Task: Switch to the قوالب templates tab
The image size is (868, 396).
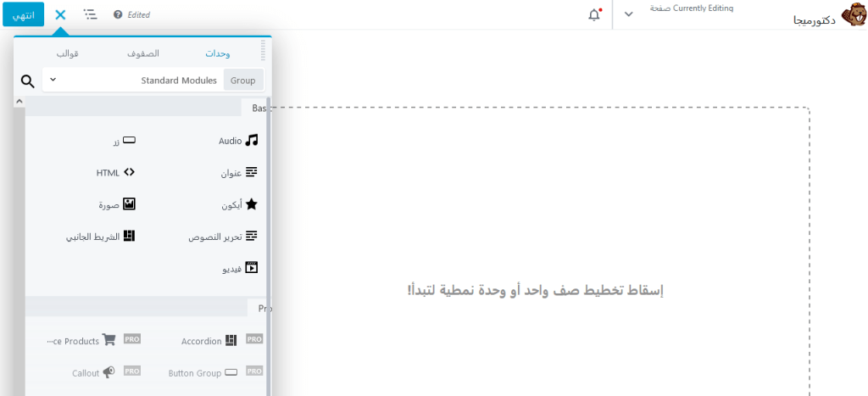Action: tap(67, 53)
